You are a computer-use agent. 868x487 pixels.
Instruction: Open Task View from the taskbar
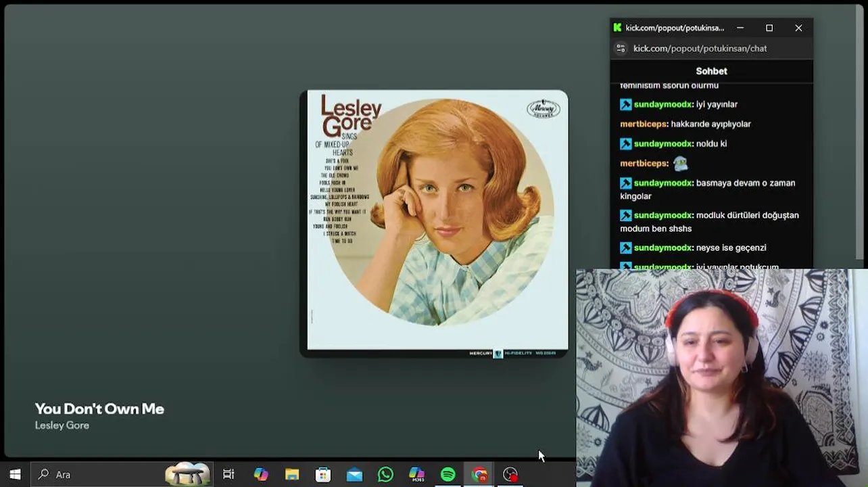click(228, 474)
